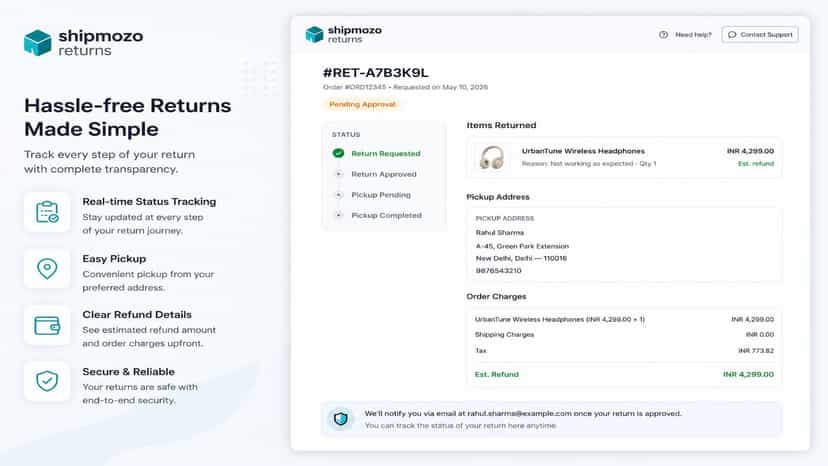This screenshot has height=466, width=828.
Task: Open the Need help? link
Action: 693,35
